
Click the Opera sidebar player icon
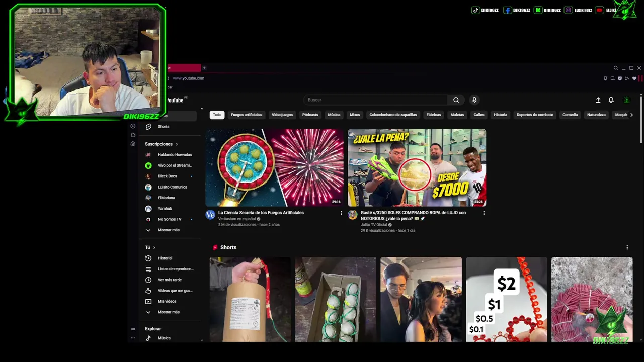133,126
